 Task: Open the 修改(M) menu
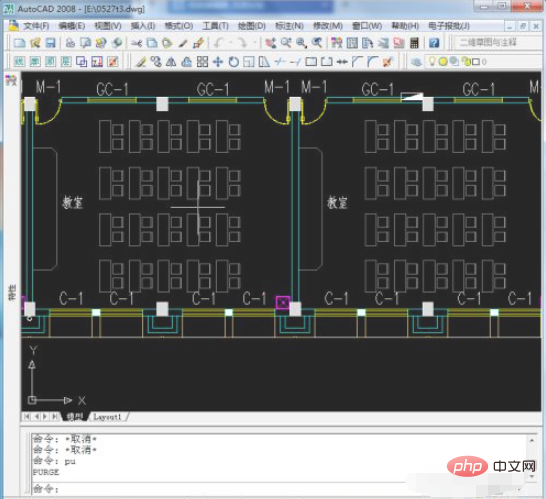[328, 26]
